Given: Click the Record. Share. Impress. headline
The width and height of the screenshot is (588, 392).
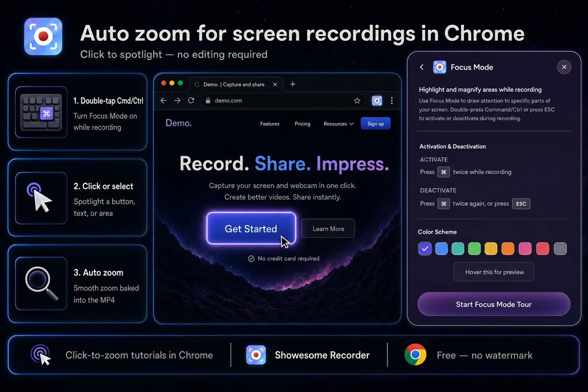Looking at the screenshot, I should coord(284,164).
